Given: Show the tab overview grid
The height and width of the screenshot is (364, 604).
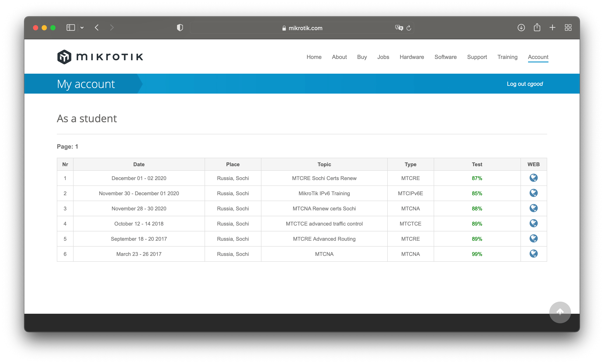Looking at the screenshot, I should (568, 28).
